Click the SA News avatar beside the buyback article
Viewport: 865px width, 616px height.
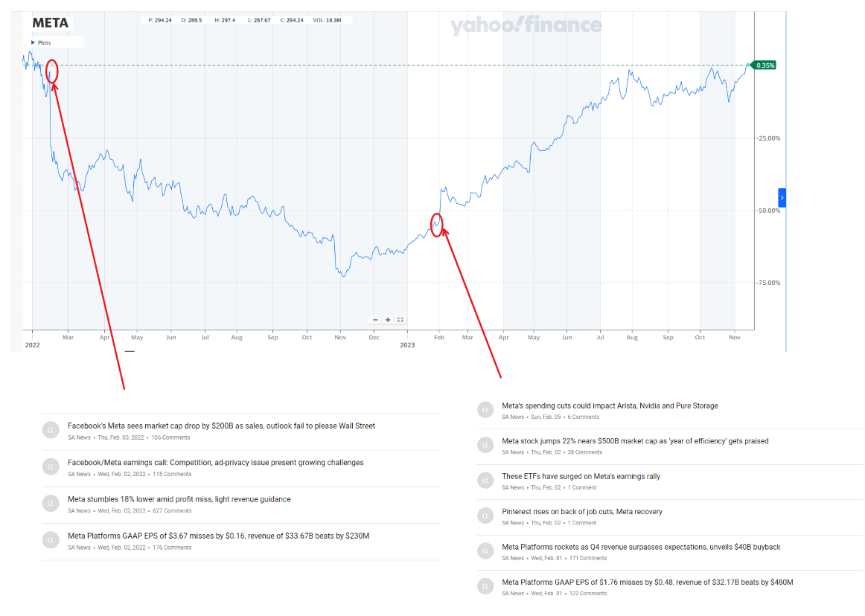point(485,551)
